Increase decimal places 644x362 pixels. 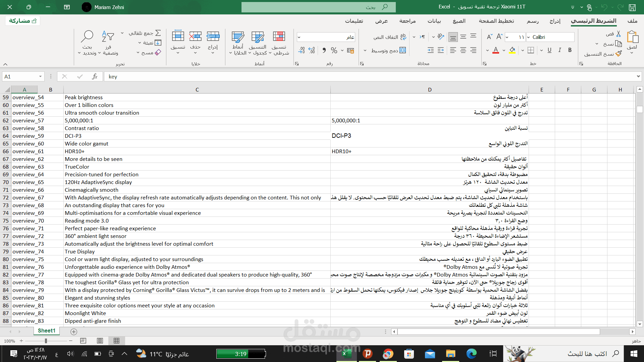pyautogui.click(x=312, y=50)
